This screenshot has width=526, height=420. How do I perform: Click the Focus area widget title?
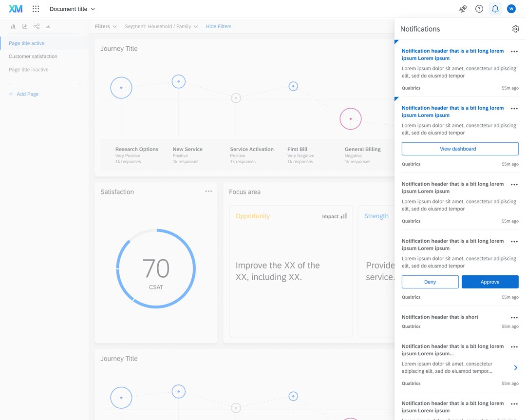244,191
